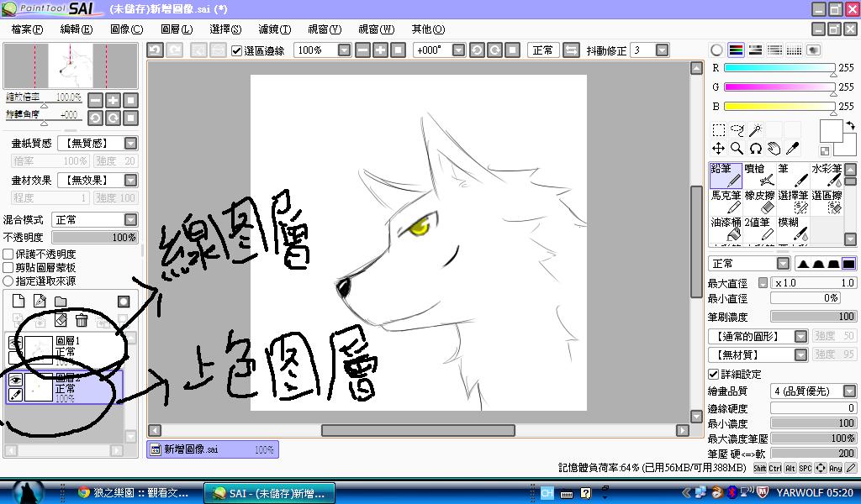861x504 pixels.
Task: Open the zoom 100% dropdown in toolbar
Action: (344, 50)
